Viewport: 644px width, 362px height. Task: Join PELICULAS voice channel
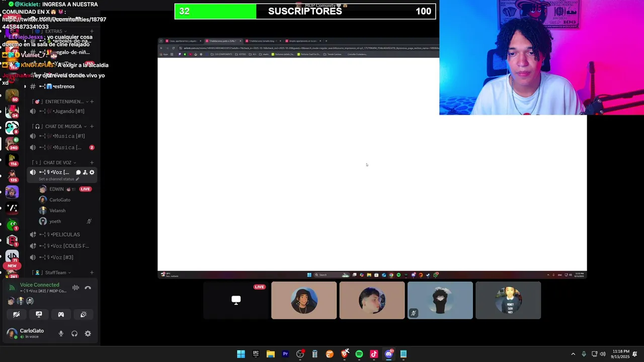pyautogui.click(x=62, y=234)
